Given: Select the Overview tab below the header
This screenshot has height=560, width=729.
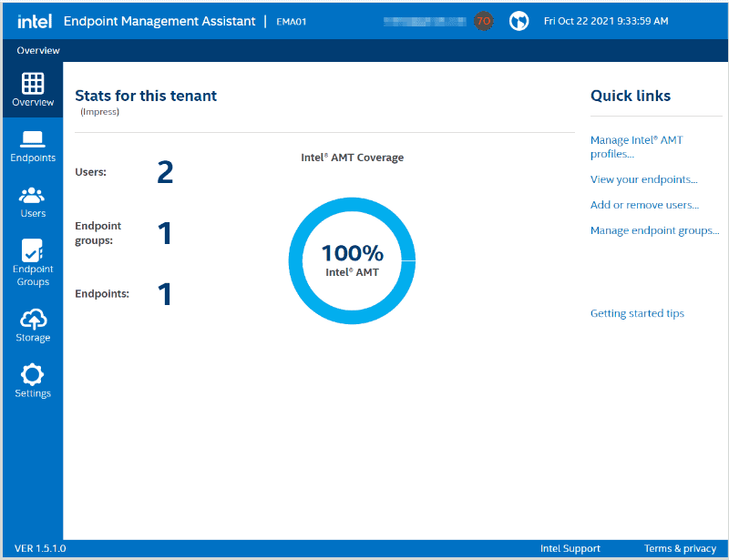Looking at the screenshot, I should (x=38, y=51).
